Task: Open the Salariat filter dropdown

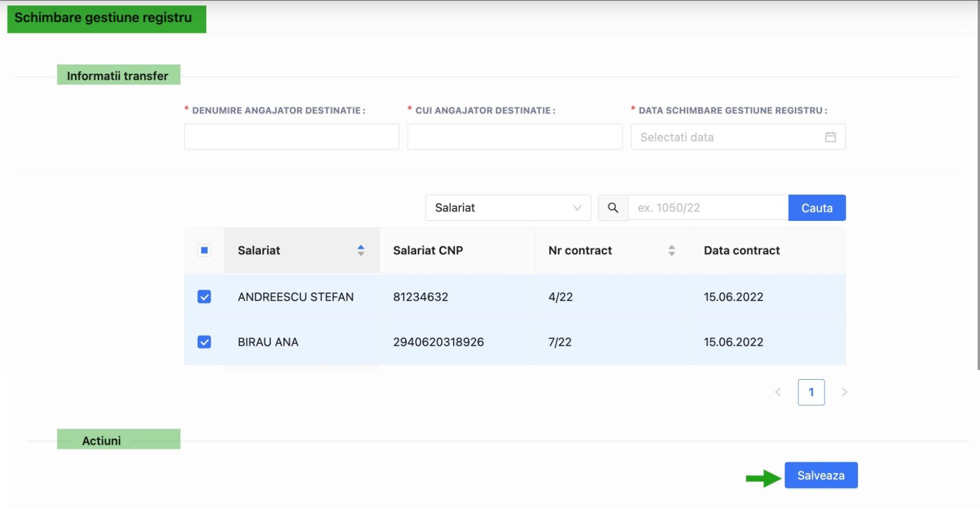Action: (508, 208)
